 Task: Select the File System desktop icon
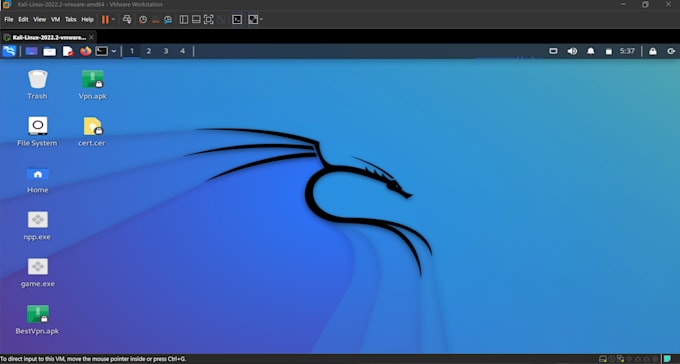tap(37, 131)
